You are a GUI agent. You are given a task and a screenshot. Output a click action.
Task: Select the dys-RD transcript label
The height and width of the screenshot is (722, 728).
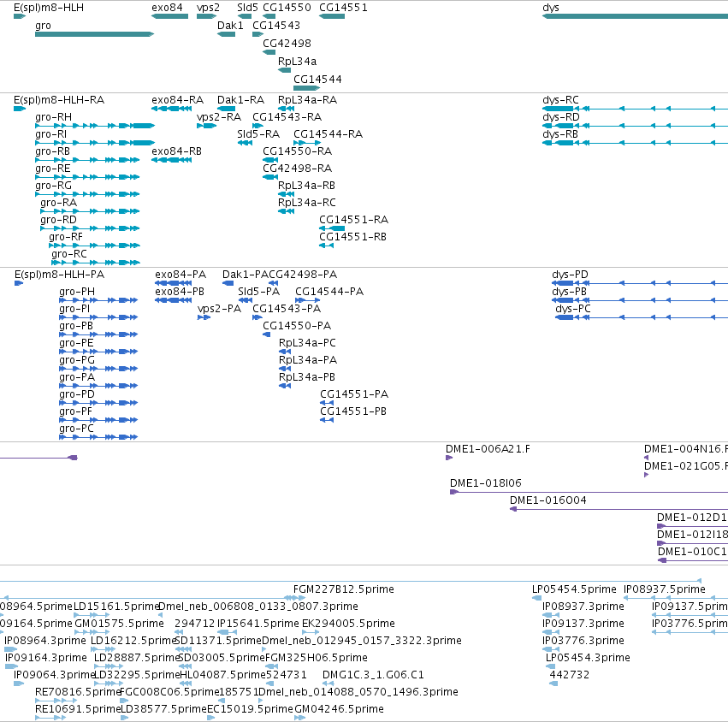(x=561, y=117)
